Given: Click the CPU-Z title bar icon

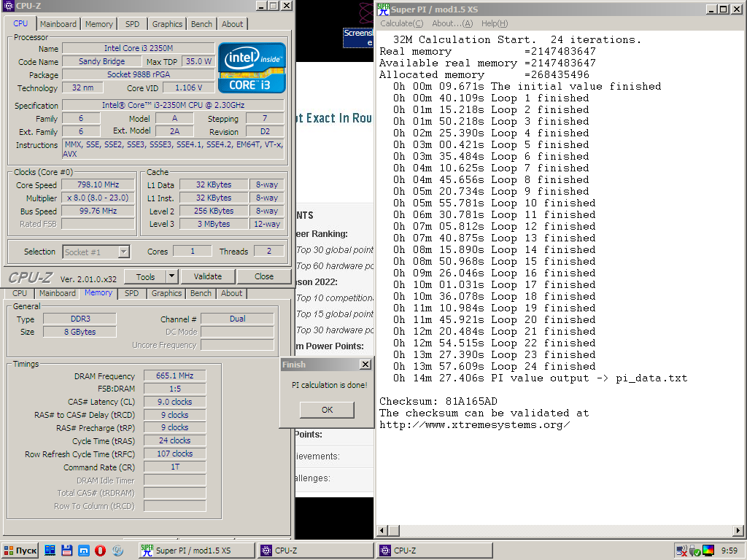Looking at the screenshot, I should pos(8,6).
